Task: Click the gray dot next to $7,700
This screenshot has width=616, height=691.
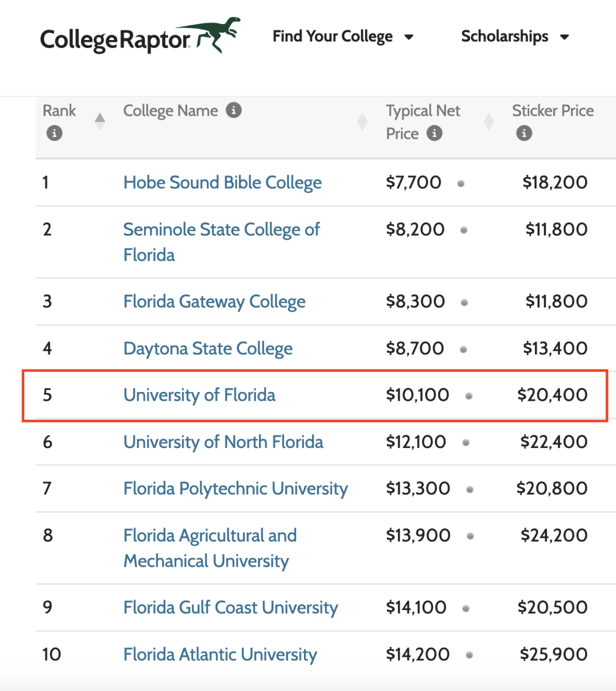Action: coord(461,184)
